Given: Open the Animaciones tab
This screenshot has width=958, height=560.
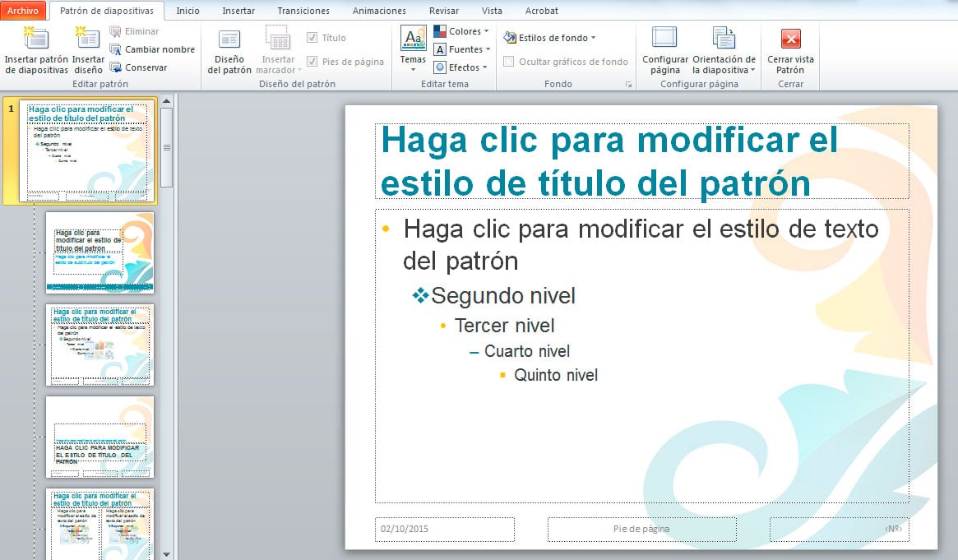Looking at the screenshot, I should 379,11.
